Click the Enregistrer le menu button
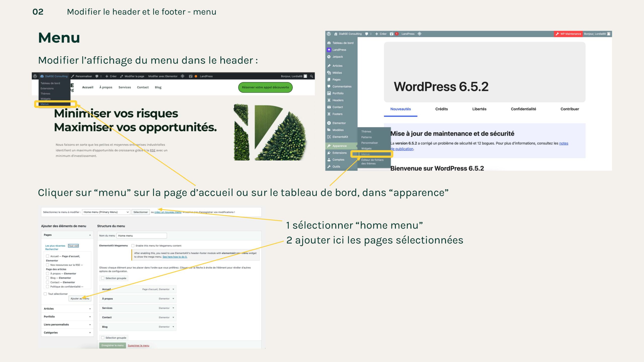This screenshot has height=362, width=644. 112,345
